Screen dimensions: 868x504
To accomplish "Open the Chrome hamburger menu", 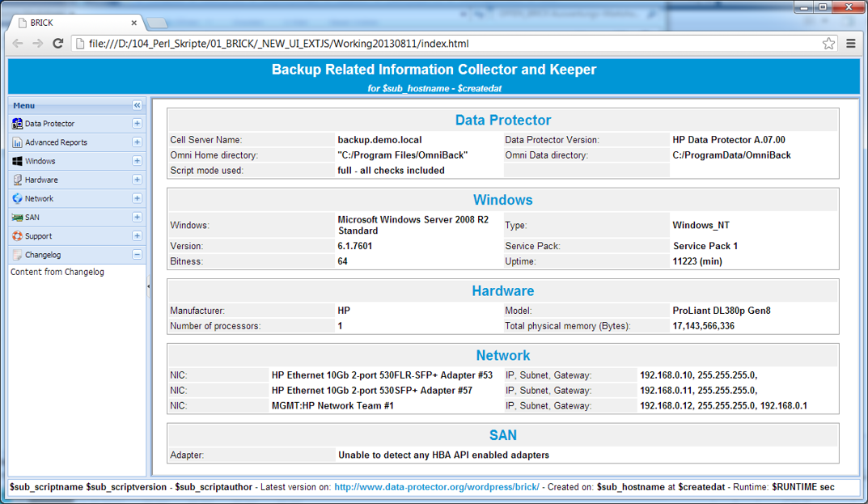I will tap(851, 43).
